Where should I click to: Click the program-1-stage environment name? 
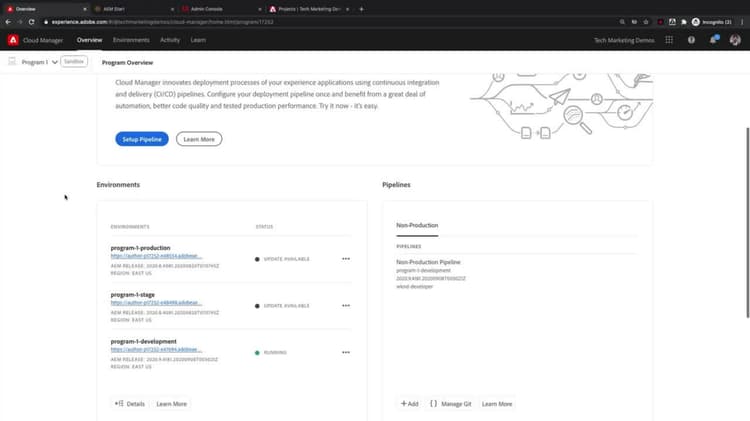pyautogui.click(x=132, y=295)
